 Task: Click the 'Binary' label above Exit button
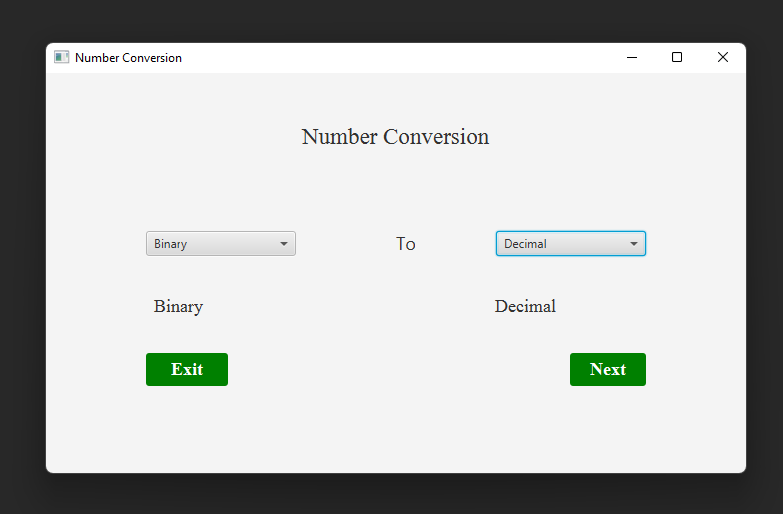click(x=178, y=307)
